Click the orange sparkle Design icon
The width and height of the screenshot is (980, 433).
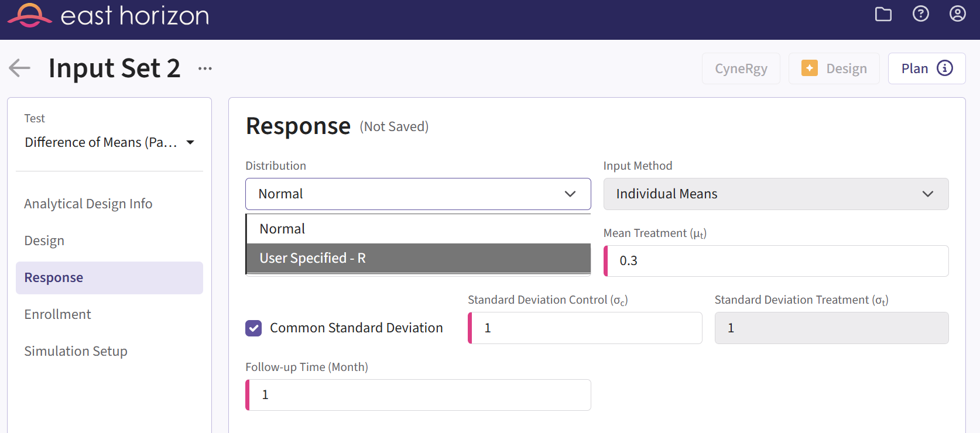pos(810,68)
